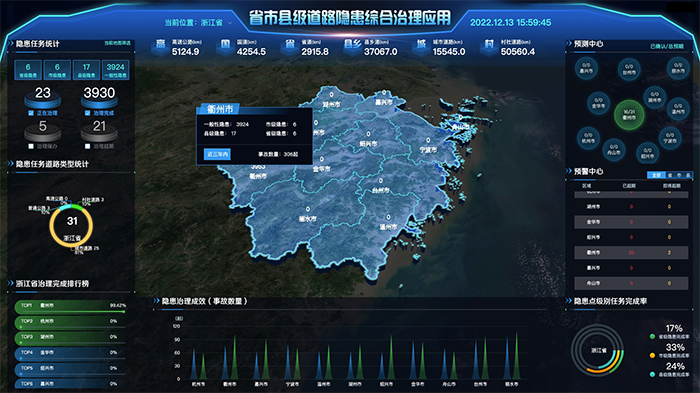
Task: Open the 当前位置 浙江省 location dropdown
Action: click(198, 22)
